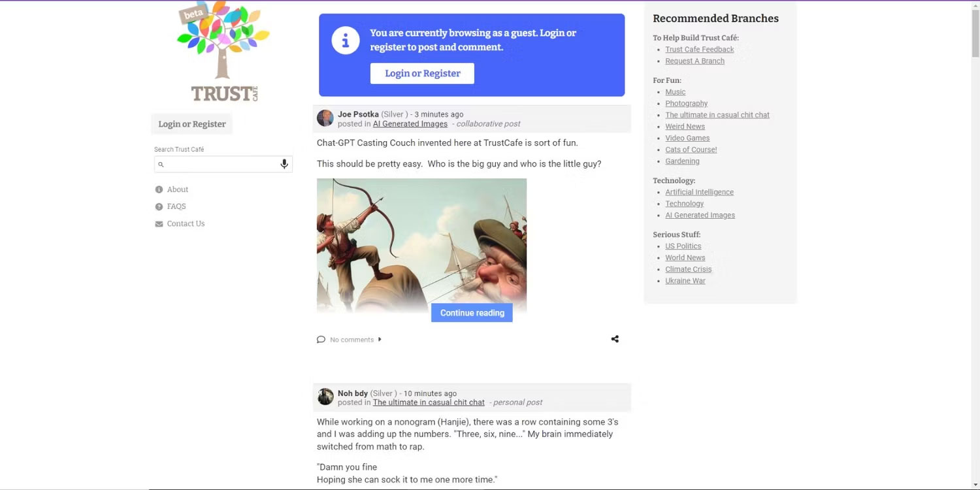Open the Contact Us page
The image size is (980, 490).
(x=186, y=223)
